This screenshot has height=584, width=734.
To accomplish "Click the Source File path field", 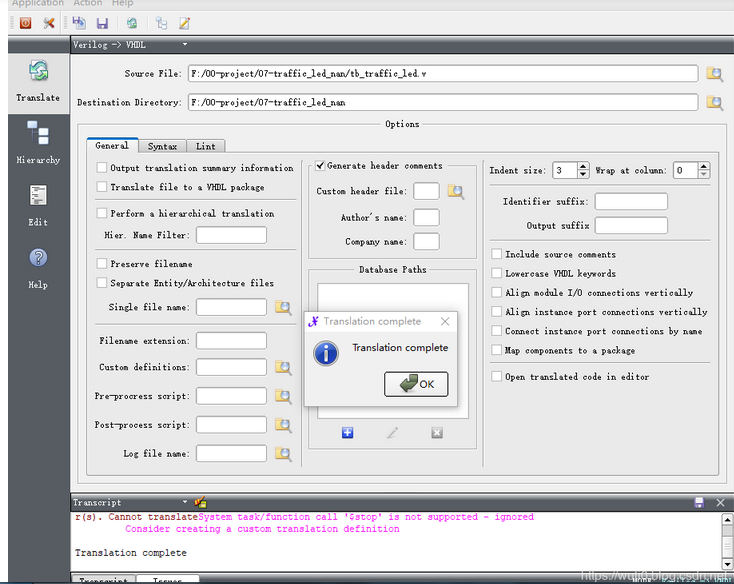I will (443, 73).
